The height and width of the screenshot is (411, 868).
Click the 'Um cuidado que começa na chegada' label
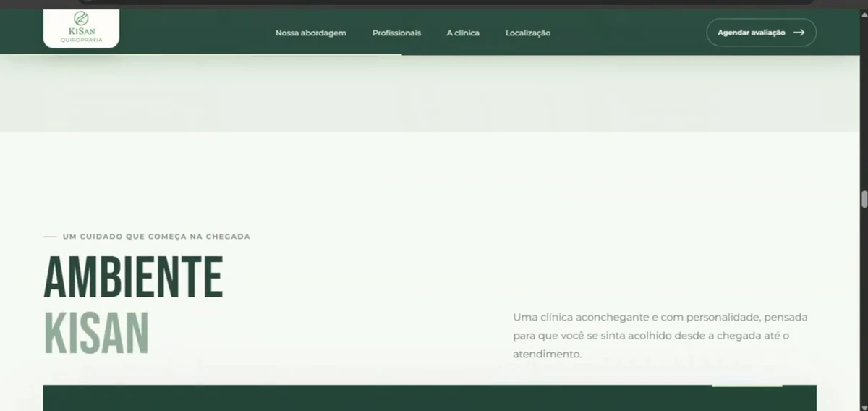pos(156,237)
